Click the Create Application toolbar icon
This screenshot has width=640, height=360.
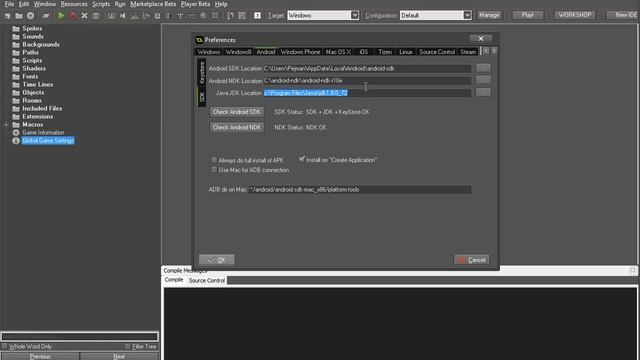[46, 16]
